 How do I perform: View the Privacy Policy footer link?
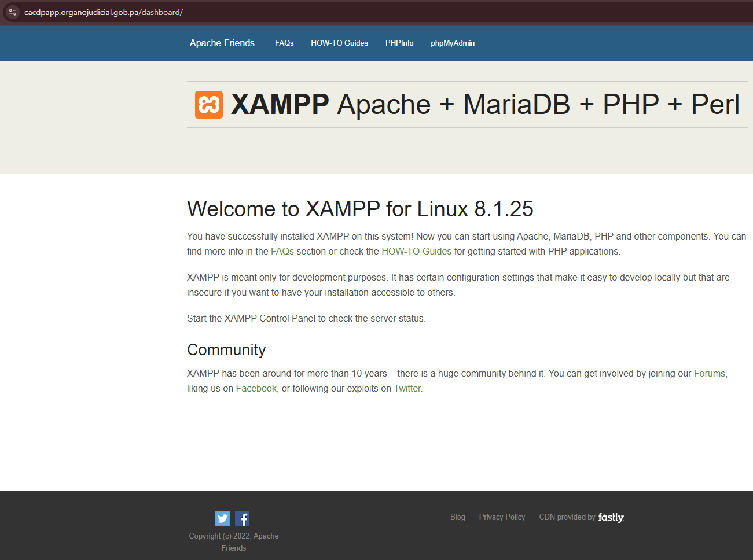[x=502, y=517]
